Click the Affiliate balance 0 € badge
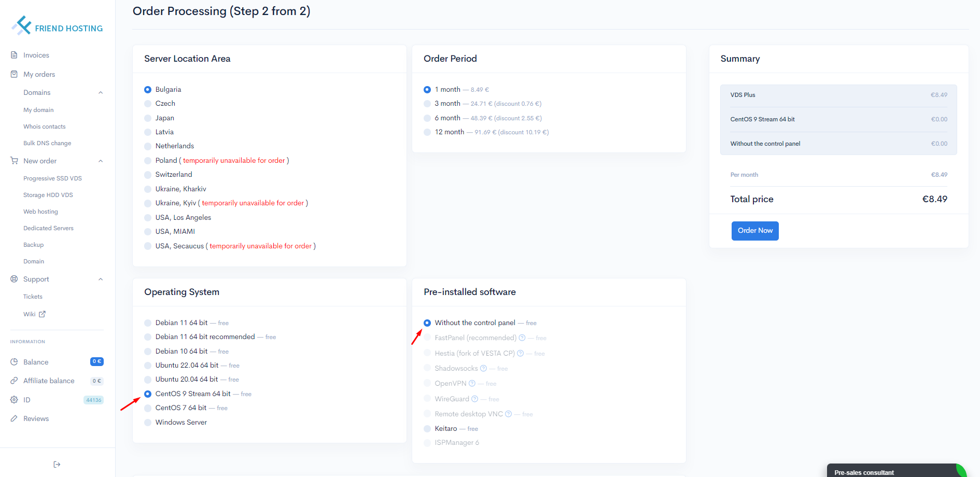 pos(97,381)
